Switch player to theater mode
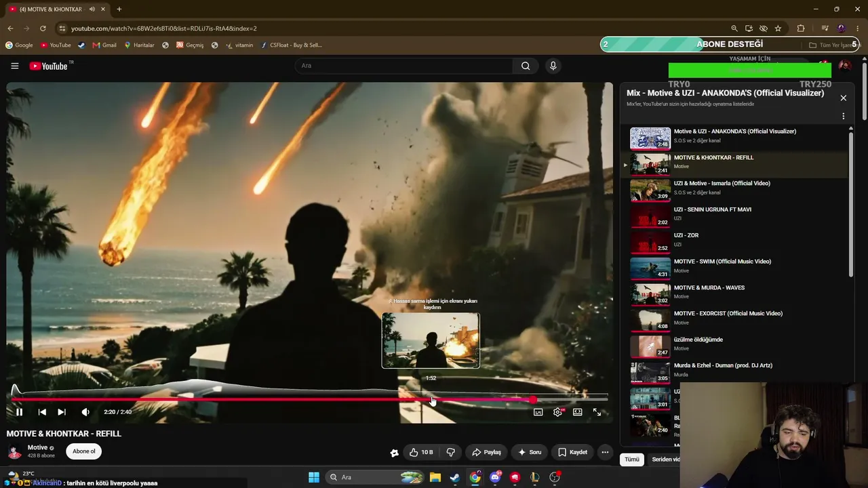 coord(578,412)
